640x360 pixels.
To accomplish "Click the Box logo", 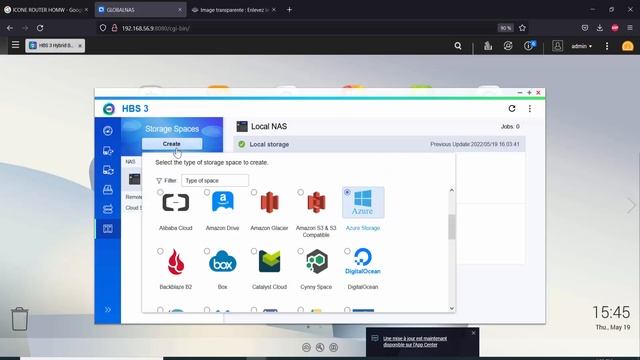I will click(222, 262).
